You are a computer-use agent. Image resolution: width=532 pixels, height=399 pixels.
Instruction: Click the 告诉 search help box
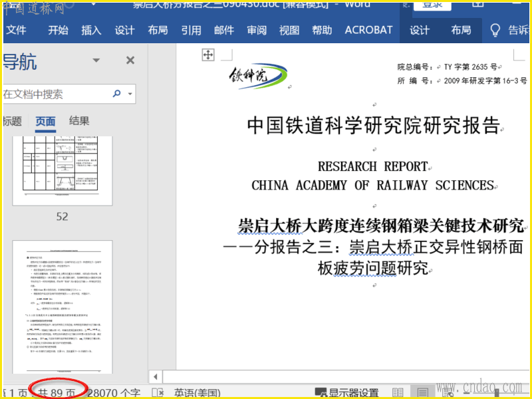(518, 30)
